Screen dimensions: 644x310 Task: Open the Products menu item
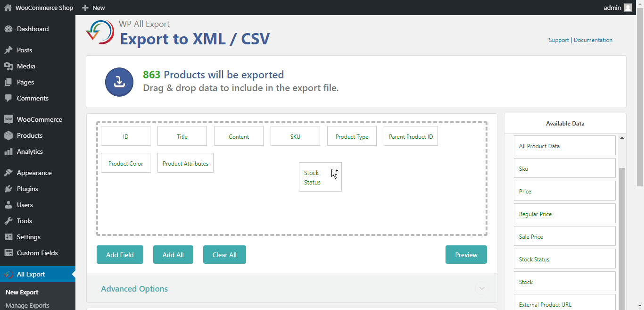38,135
